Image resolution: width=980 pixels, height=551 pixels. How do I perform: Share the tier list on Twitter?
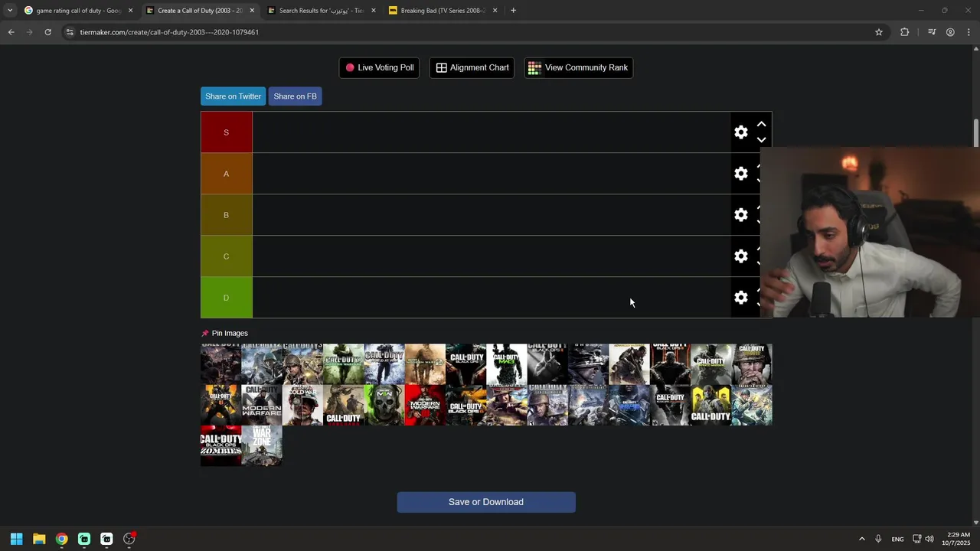click(233, 96)
